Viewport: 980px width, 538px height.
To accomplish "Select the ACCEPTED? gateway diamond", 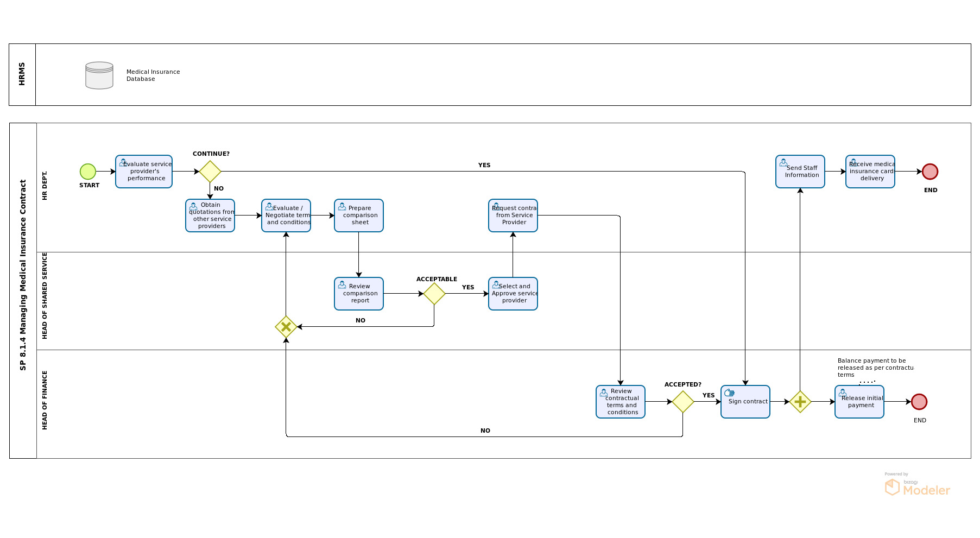I will 683,402.
